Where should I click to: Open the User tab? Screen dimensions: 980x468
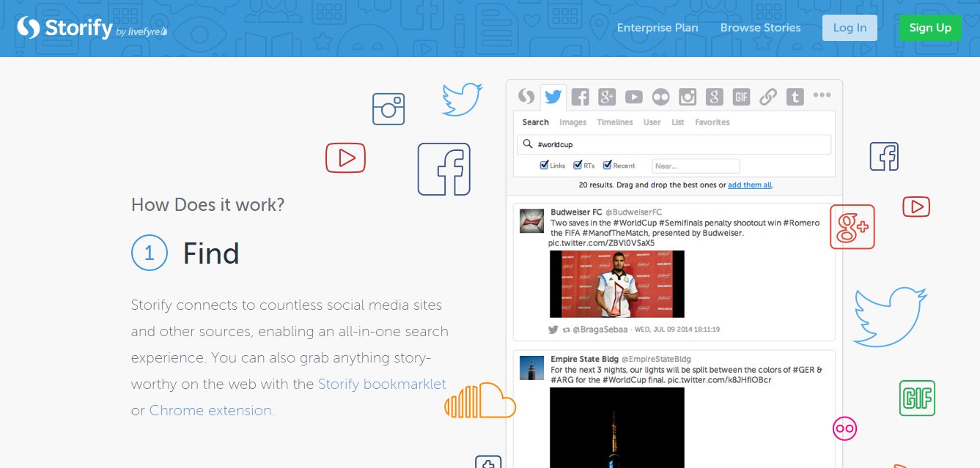click(652, 122)
